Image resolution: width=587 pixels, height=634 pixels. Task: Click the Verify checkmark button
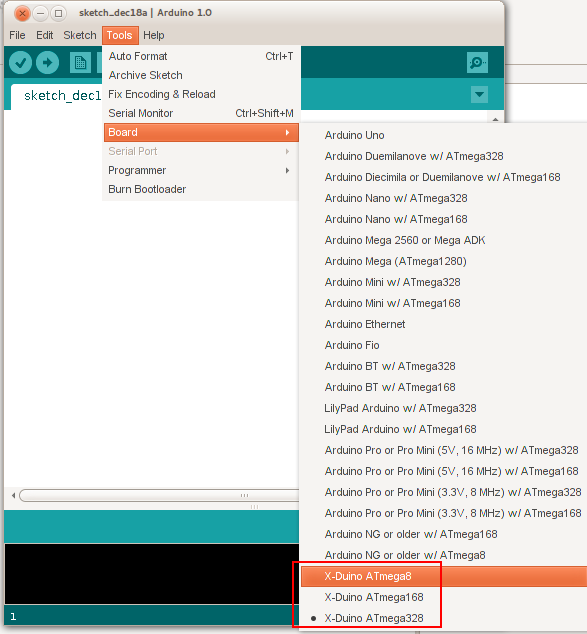(x=20, y=63)
